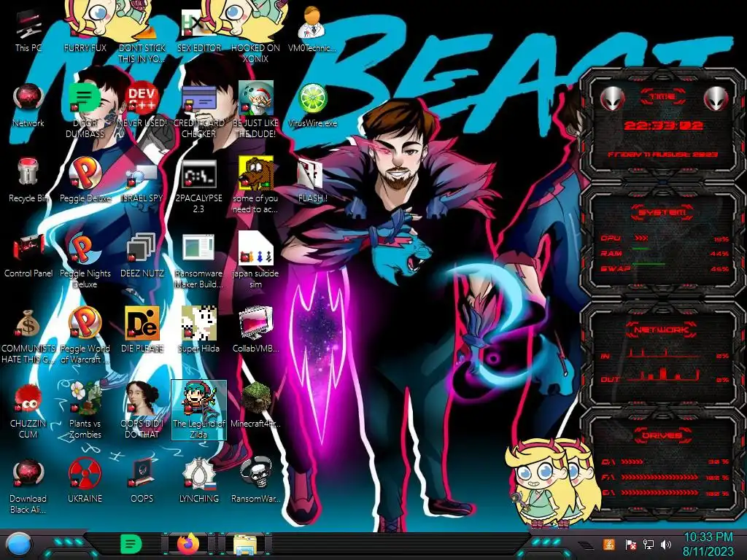Open the volume speaker tray icon
The height and width of the screenshot is (560, 747).
[666, 544]
